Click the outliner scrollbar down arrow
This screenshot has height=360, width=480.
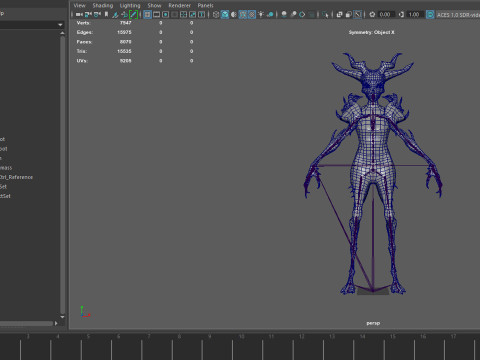tap(62, 317)
